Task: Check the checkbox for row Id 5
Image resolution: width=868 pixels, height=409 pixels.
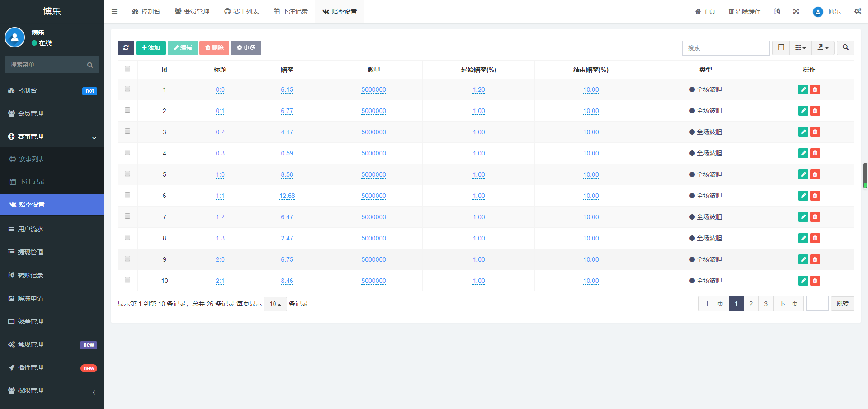Action: coord(127,174)
